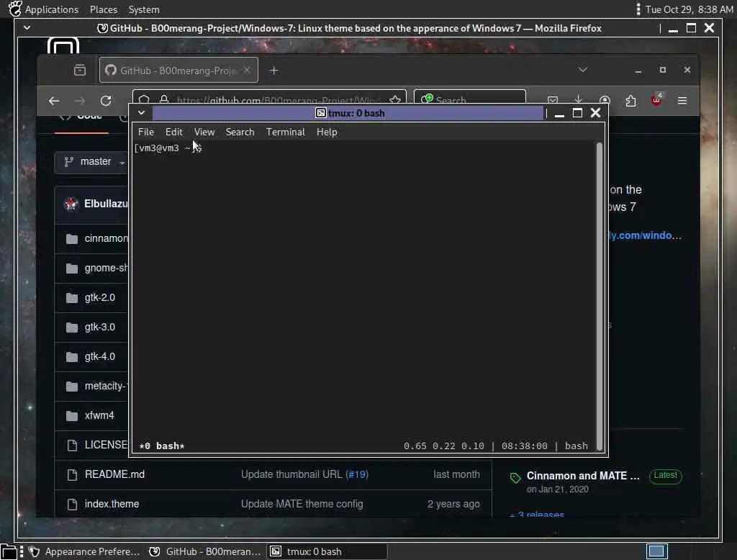Open the metacity folder in repository
The height and width of the screenshot is (560, 737).
(107, 386)
